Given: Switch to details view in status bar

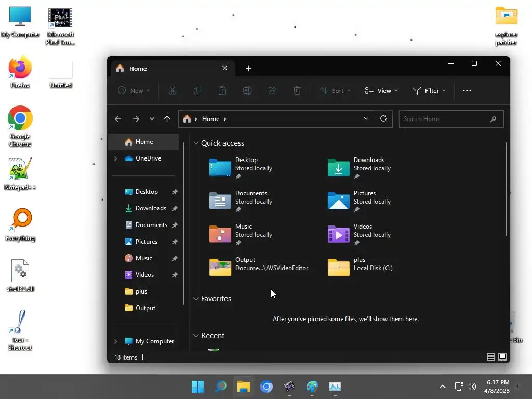Looking at the screenshot, I should point(490,357).
